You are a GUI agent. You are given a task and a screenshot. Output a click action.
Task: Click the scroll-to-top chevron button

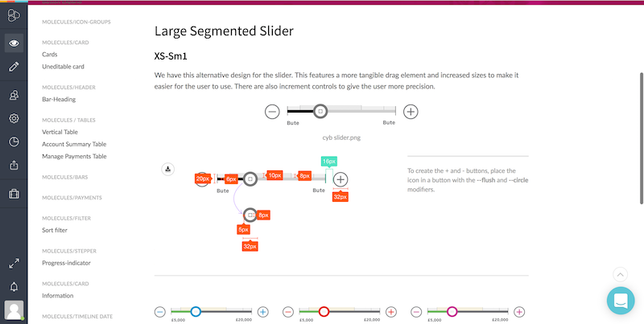click(x=620, y=274)
